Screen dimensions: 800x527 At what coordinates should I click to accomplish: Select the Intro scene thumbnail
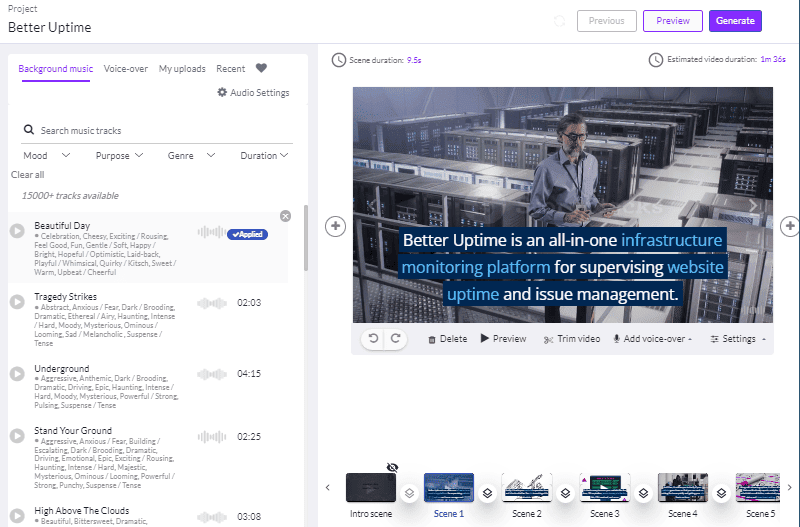point(371,487)
